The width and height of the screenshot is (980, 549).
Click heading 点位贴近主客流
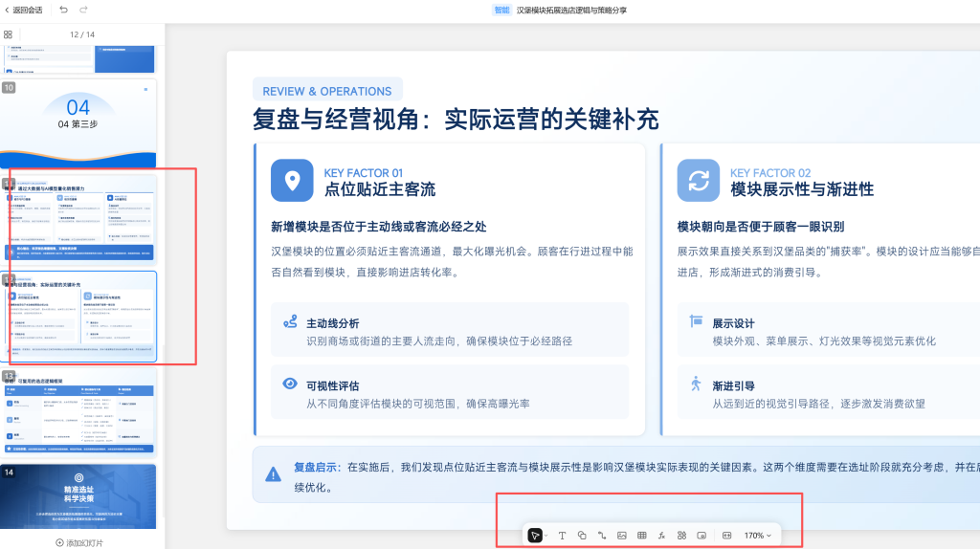pyautogui.click(x=379, y=189)
